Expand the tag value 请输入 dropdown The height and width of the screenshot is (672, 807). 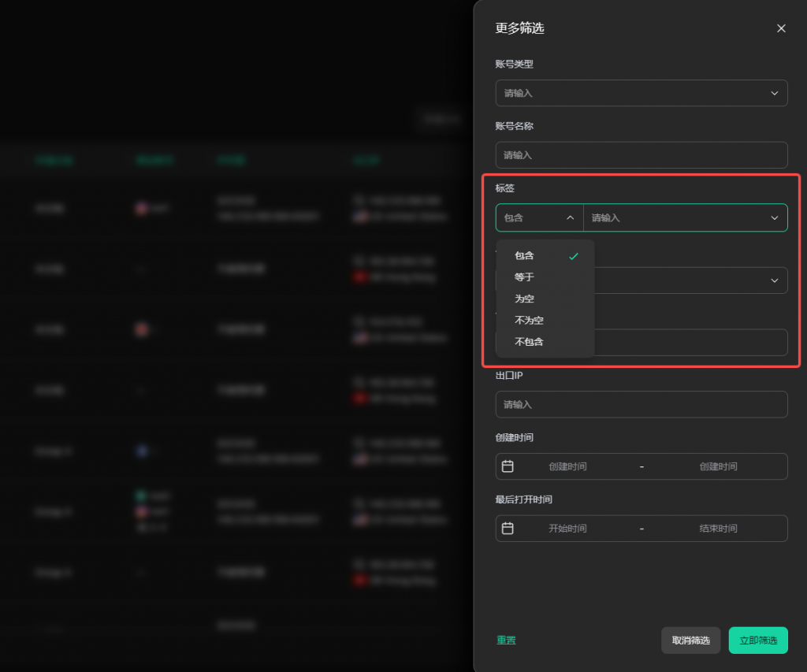[684, 217]
